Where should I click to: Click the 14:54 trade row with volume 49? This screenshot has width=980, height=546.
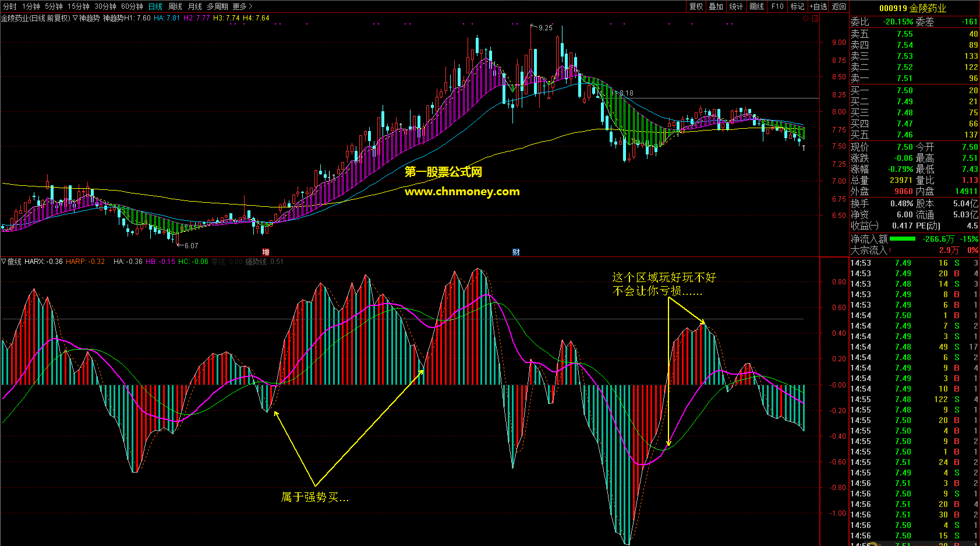pyautogui.click(x=914, y=347)
